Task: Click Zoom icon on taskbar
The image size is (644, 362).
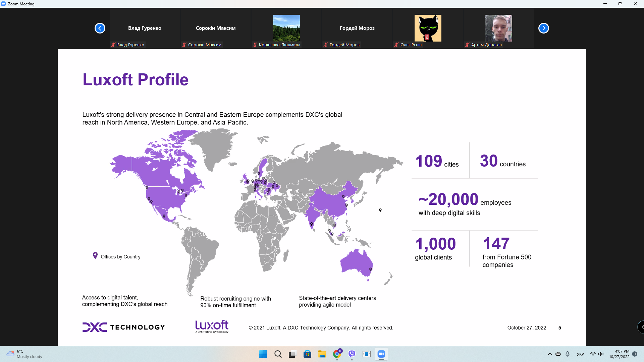Action: (381, 354)
